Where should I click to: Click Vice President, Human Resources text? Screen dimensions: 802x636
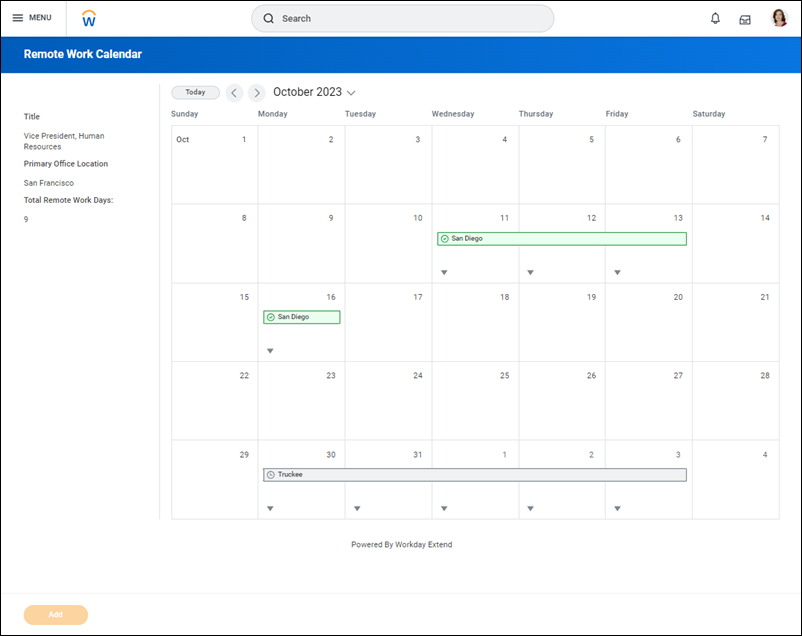(64, 141)
